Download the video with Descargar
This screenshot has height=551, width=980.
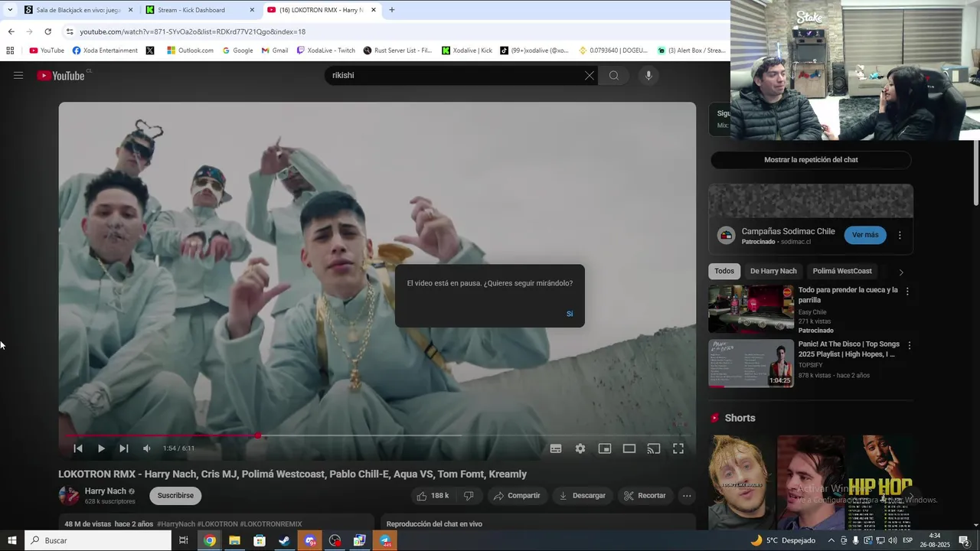point(583,496)
